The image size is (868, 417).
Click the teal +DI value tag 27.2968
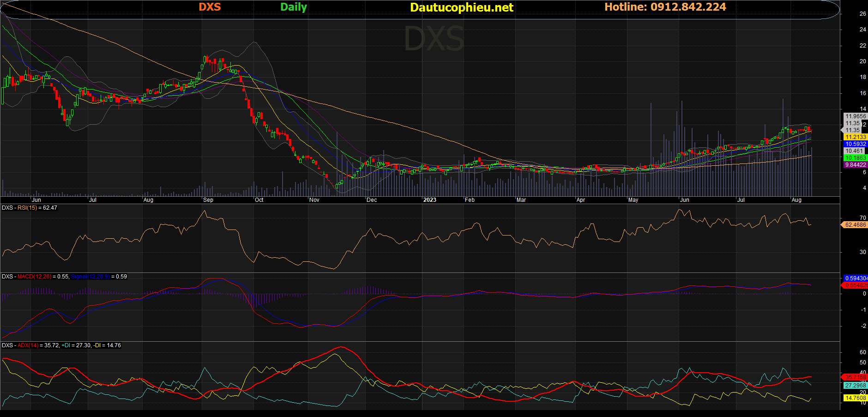tap(855, 385)
